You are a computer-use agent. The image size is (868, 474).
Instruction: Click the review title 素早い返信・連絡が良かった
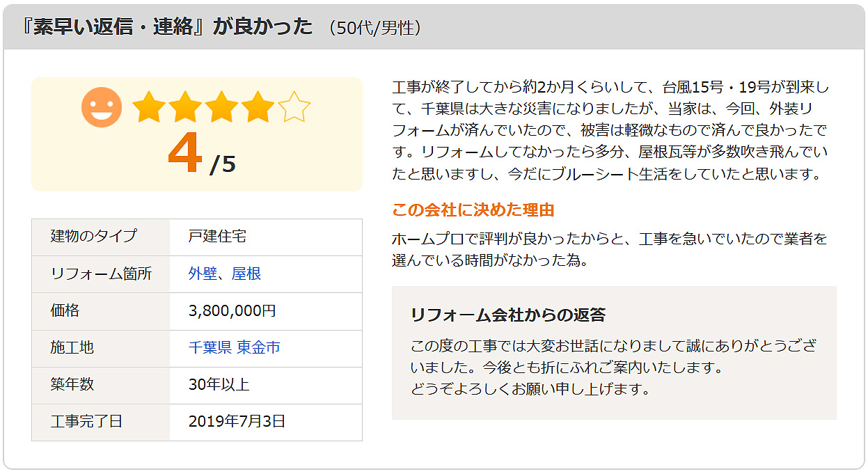coord(168,26)
